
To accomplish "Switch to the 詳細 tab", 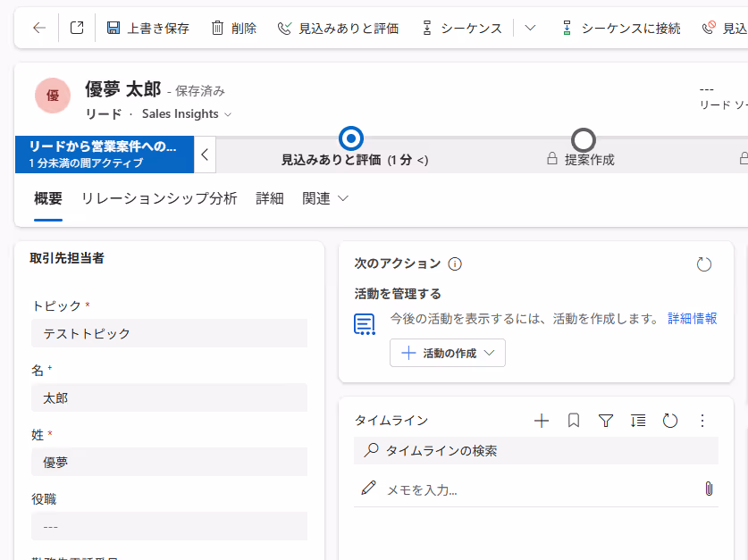I will (270, 198).
